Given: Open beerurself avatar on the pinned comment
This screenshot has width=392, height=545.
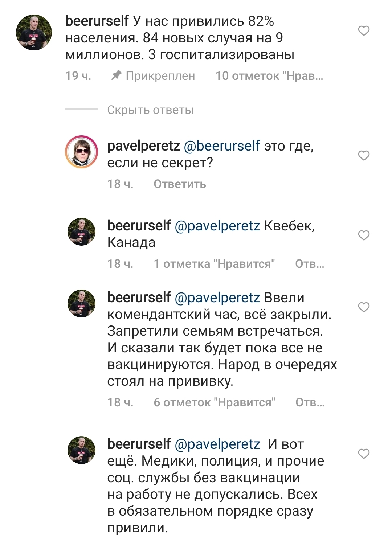Looking at the screenshot, I should 34,33.
